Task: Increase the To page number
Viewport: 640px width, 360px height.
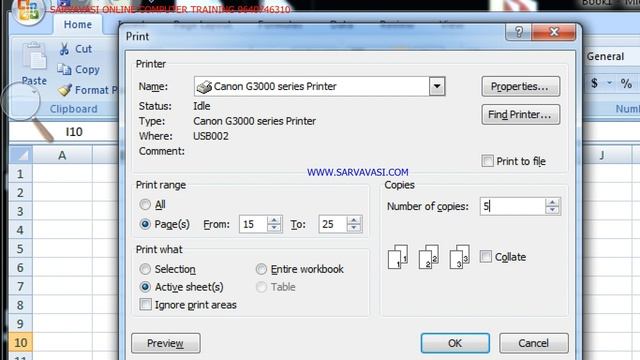Action: pos(354,220)
